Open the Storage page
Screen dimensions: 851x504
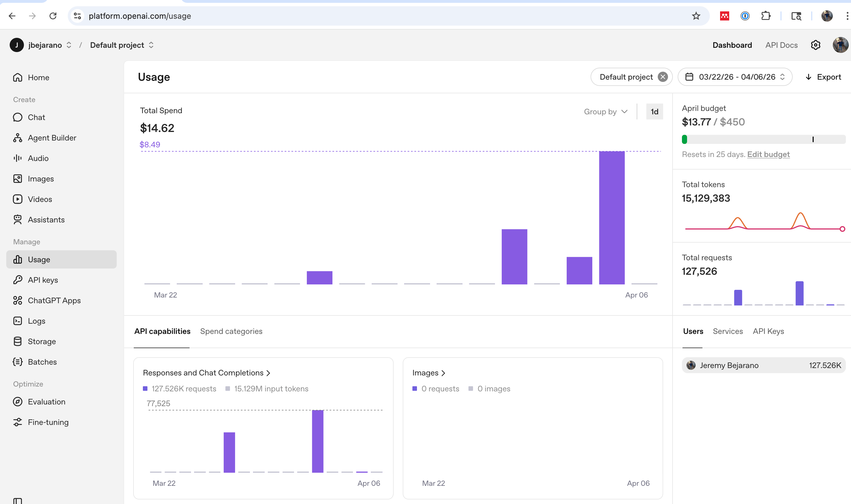61,341
